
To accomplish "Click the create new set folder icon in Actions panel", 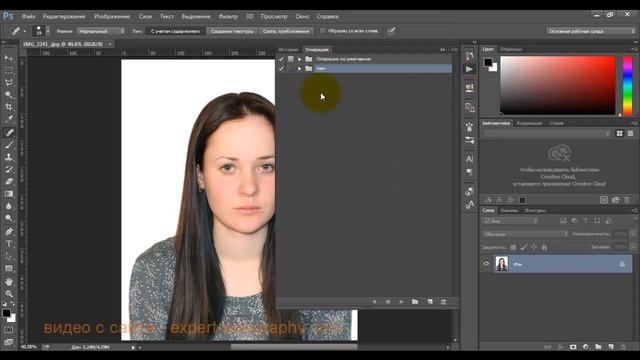I will (x=415, y=302).
